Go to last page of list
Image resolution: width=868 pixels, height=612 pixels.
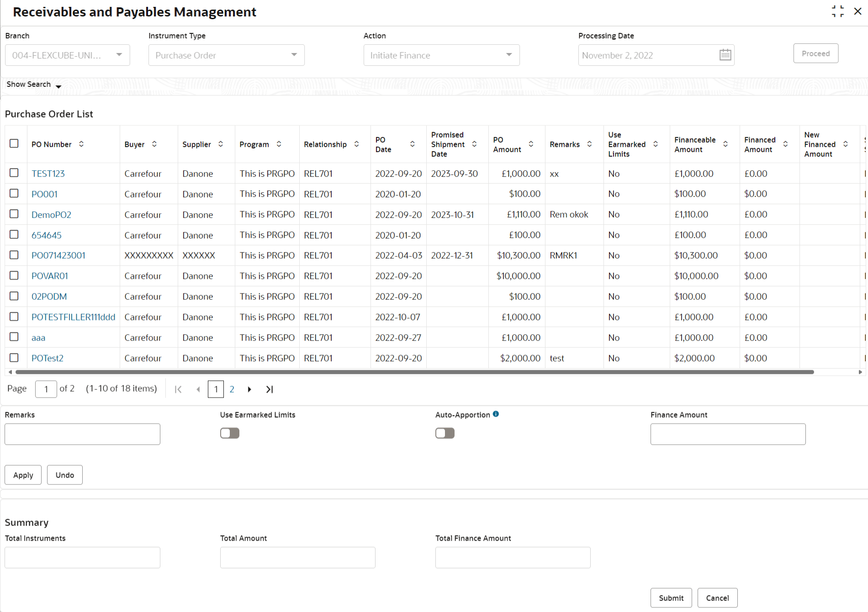pyautogui.click(x=270, y=389)
